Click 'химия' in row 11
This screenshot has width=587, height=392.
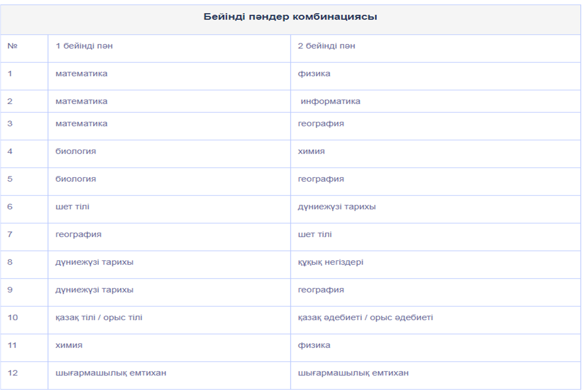[69, 345]
